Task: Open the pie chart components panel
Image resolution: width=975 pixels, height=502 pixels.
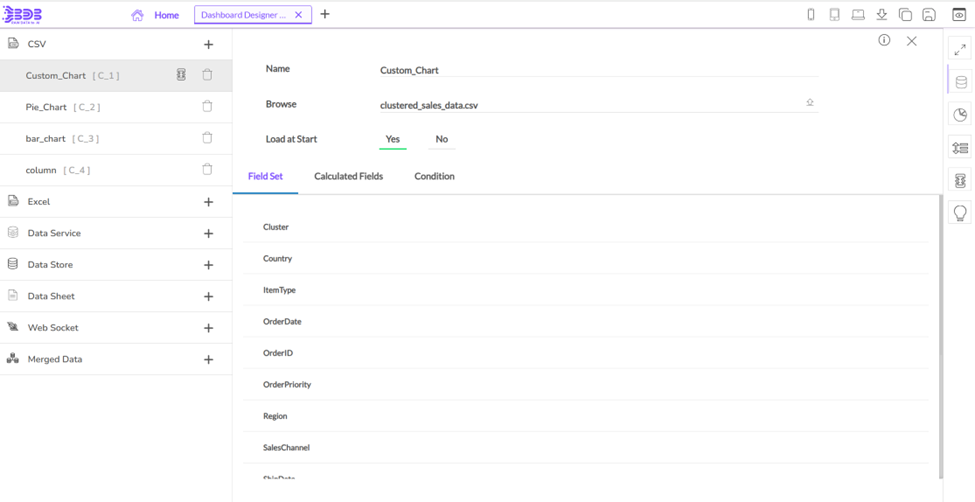Action: (x=960, y=115)
